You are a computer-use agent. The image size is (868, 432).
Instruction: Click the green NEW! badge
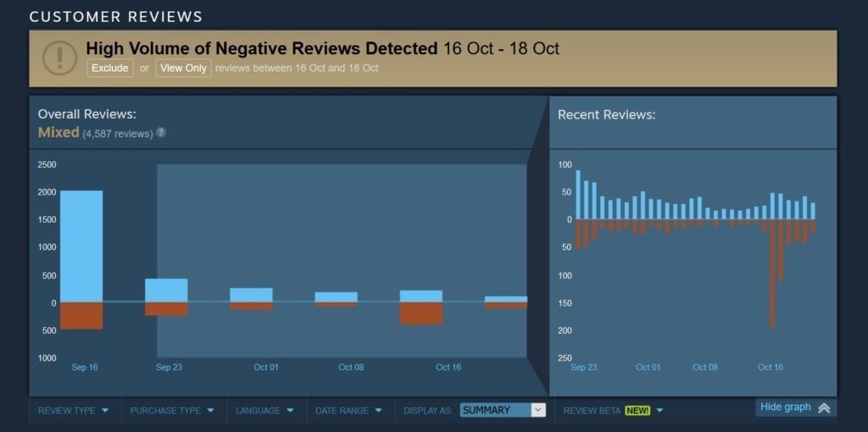[637, 411]
